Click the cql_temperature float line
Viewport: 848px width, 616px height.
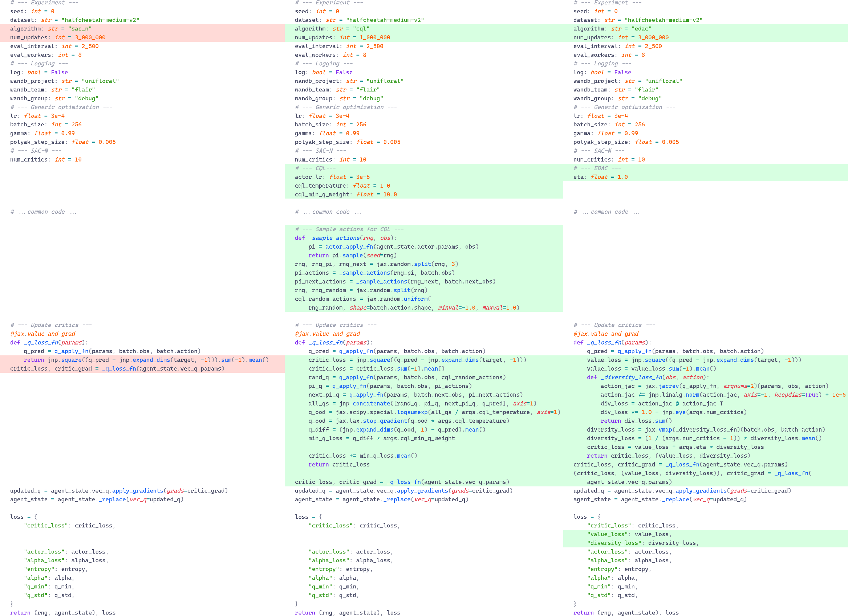pos(342,186)
